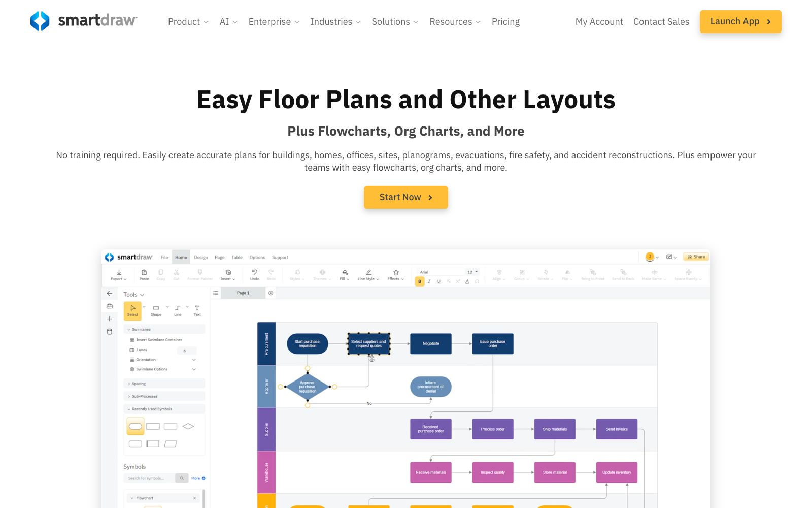Expand the Resources menu chevron

coord(478,22)
